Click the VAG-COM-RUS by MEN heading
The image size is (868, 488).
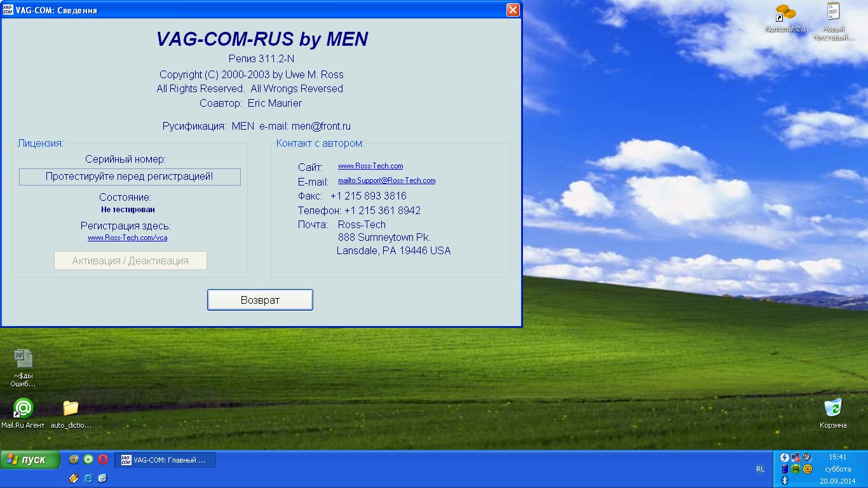tap(262, 39)
